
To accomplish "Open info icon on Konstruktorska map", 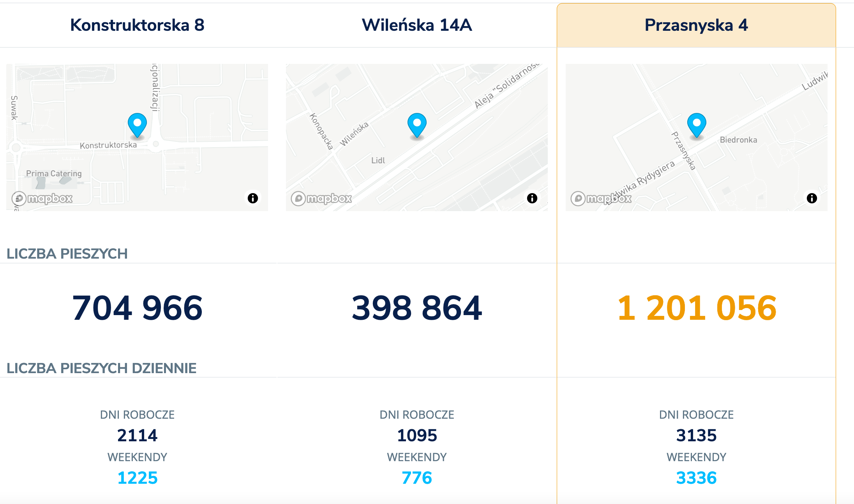I will [253, 198].
